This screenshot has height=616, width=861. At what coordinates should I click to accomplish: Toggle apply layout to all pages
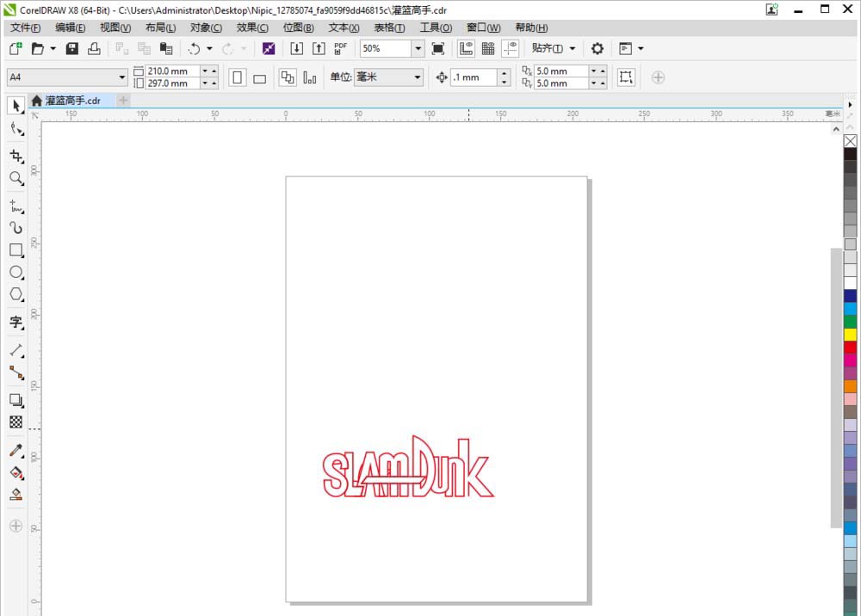pyautogui.click(x=288, y=77)
